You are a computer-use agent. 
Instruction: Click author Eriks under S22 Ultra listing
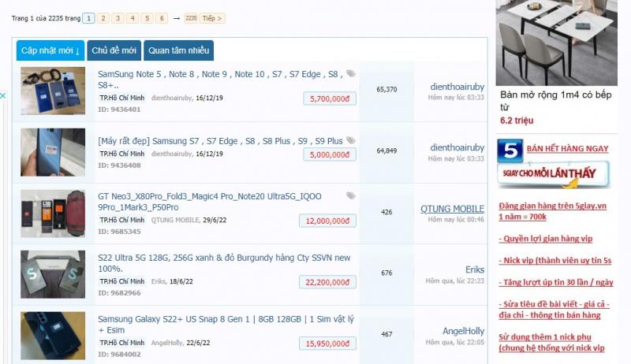[x=159, y=281]
